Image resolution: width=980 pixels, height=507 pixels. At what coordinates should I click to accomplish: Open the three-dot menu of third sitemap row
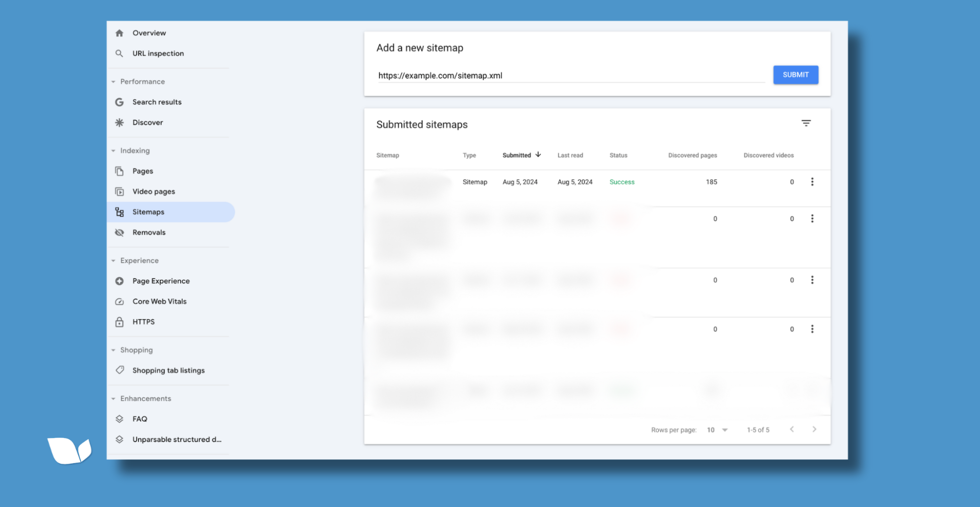pyautogui.click(x=812, y=280)
